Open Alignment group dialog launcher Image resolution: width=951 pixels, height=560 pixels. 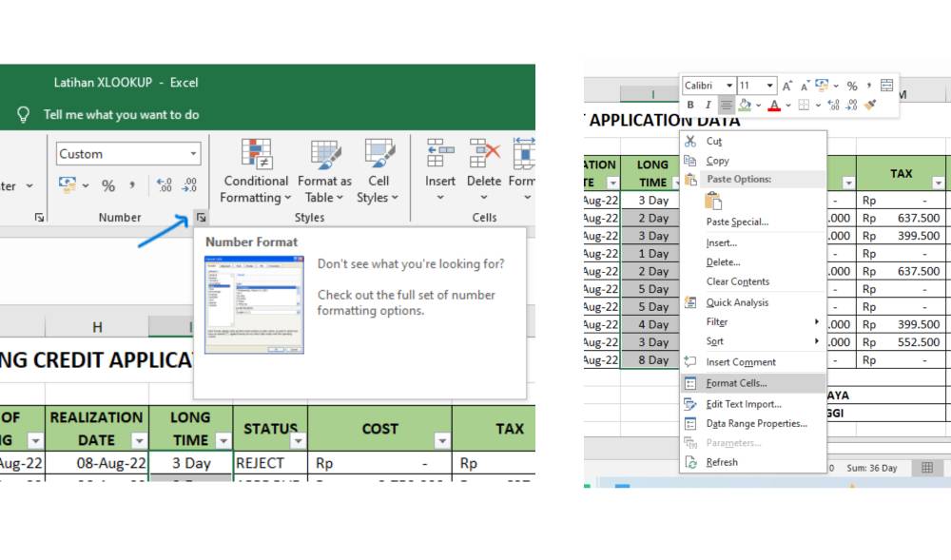click(39, 217)
